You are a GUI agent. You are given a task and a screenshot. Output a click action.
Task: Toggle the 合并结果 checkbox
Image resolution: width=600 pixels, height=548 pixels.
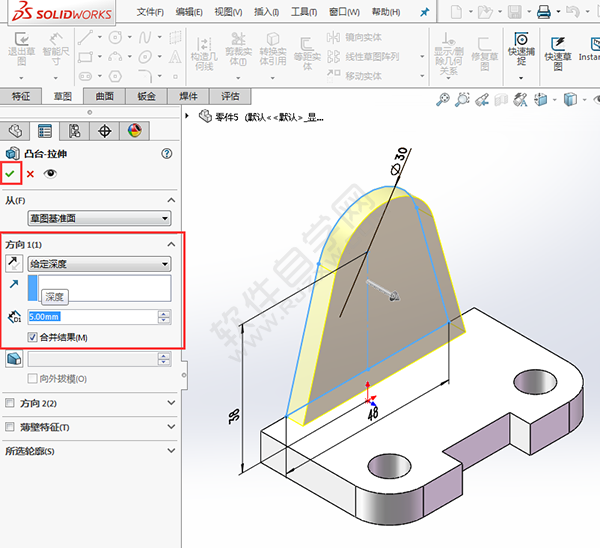tap(33, 338)
